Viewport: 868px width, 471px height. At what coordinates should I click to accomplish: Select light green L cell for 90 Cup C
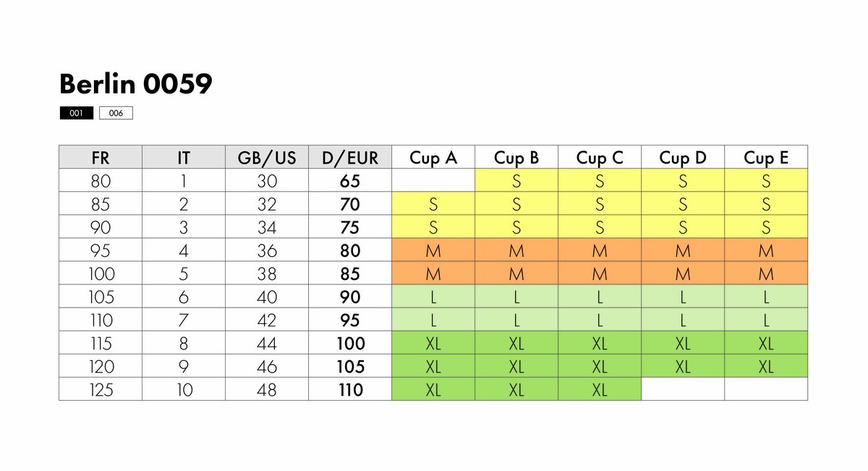[x=600, y=297]
